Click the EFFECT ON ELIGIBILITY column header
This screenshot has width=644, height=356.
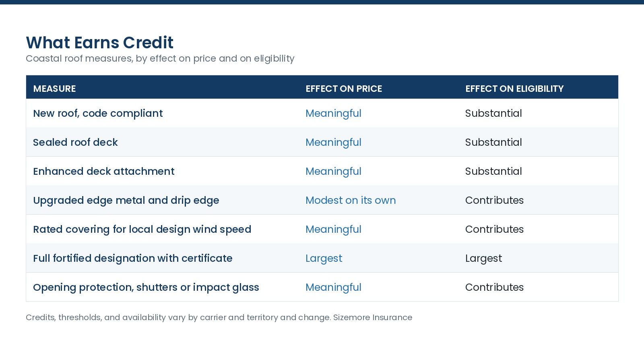[514, 89]
